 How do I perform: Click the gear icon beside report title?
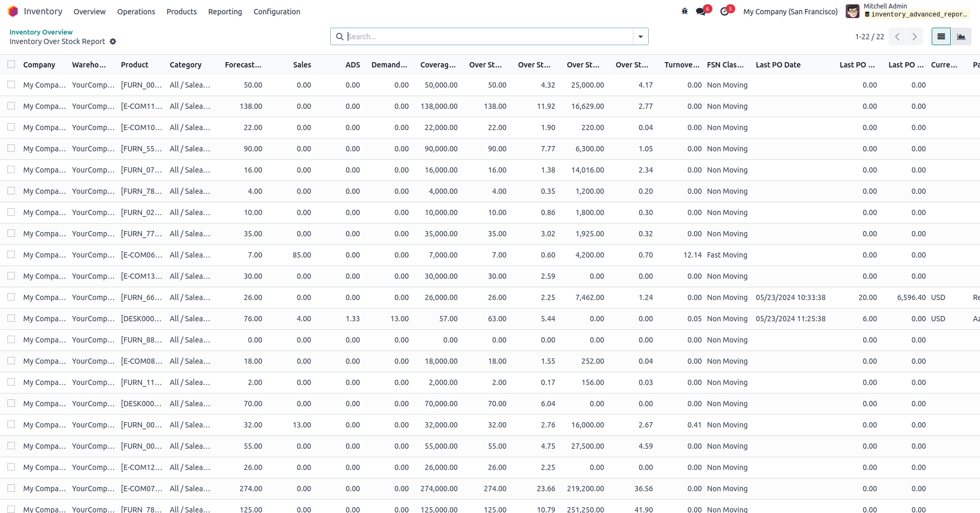click(113, 41)
